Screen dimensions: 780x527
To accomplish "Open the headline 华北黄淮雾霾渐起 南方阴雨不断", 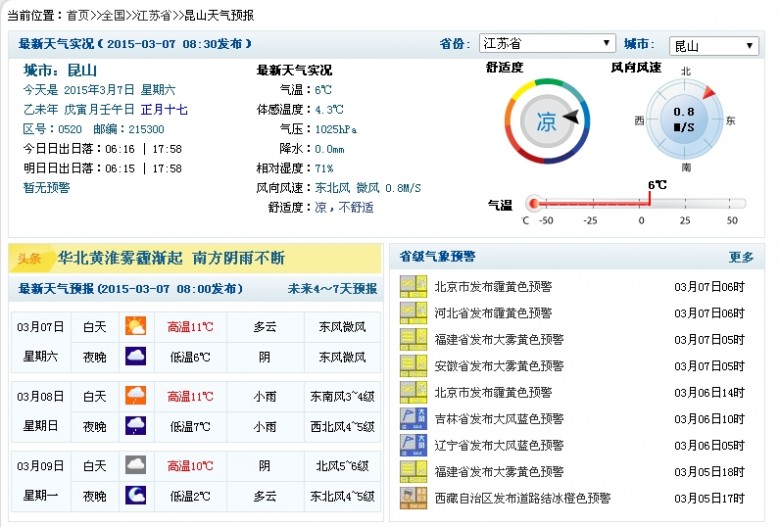I will coord(171,258).
